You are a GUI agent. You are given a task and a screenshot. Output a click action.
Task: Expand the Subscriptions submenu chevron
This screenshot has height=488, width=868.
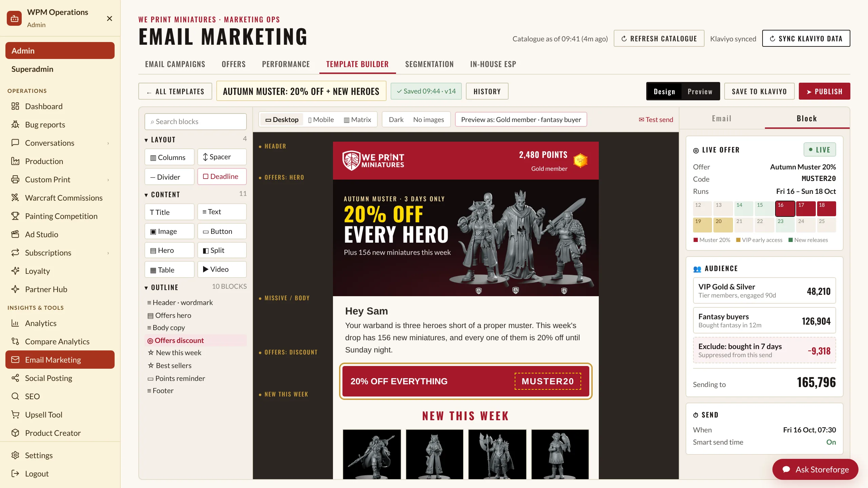tap(108, 253)
